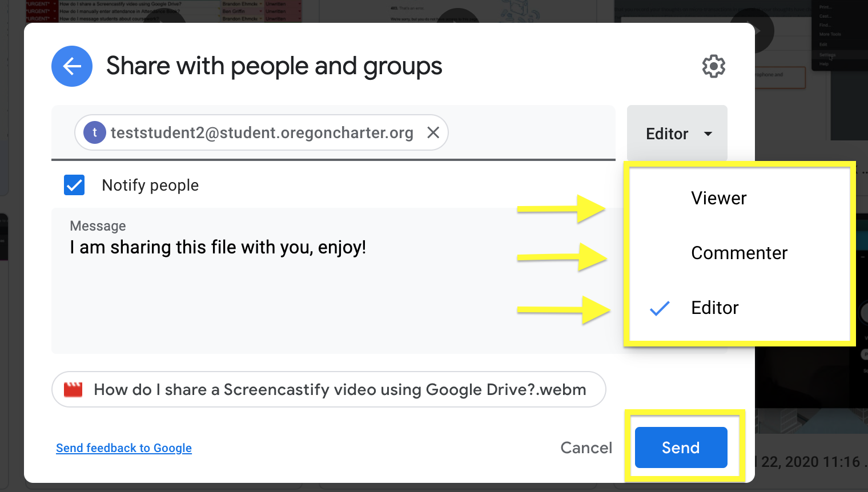Click the Notify people label
The image size is (868, 492).
point(150,185)
